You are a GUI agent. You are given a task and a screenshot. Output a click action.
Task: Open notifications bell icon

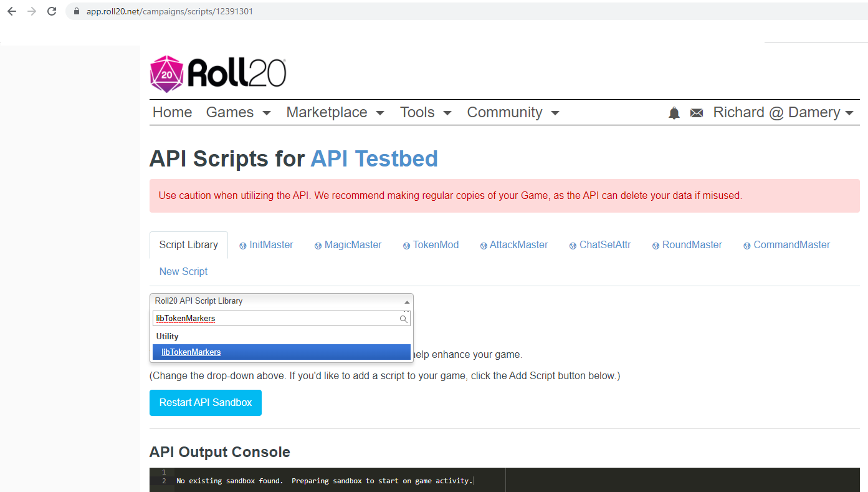click(x=674, y=113)
